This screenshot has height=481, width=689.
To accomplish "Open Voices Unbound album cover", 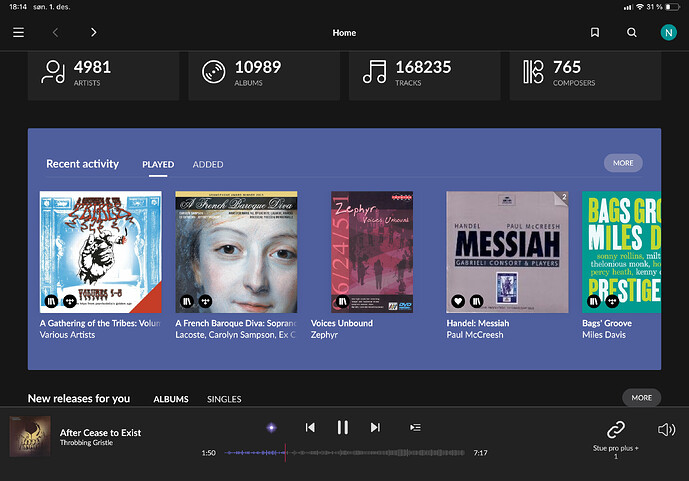I will click(x=372, y=252).
